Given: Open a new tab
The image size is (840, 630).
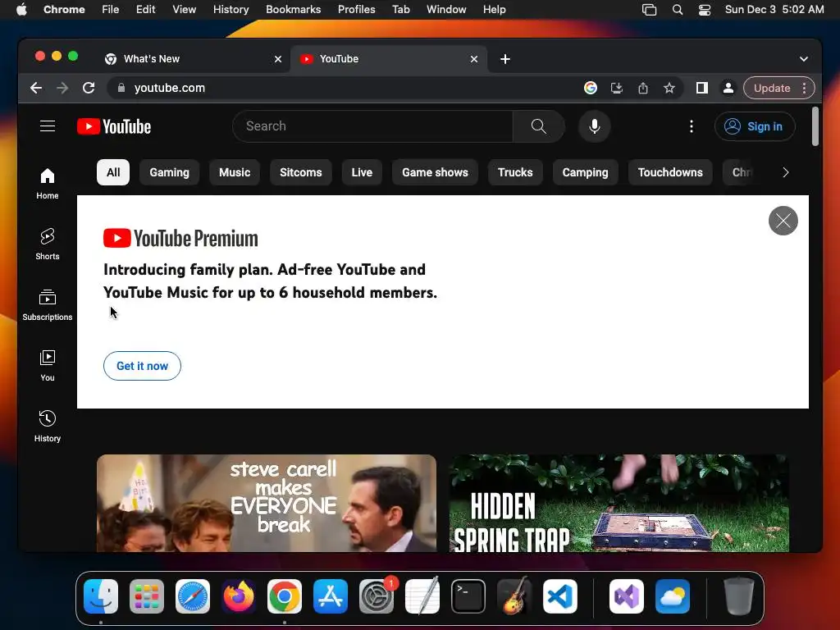Looking at the screenshot, I should point(505,59).
